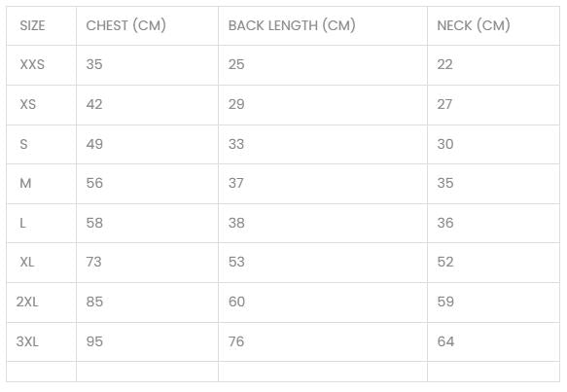Screen dimensions: 567x392
Task: Click chest value 85 for 2XL
Action: (x=94, y=302)
